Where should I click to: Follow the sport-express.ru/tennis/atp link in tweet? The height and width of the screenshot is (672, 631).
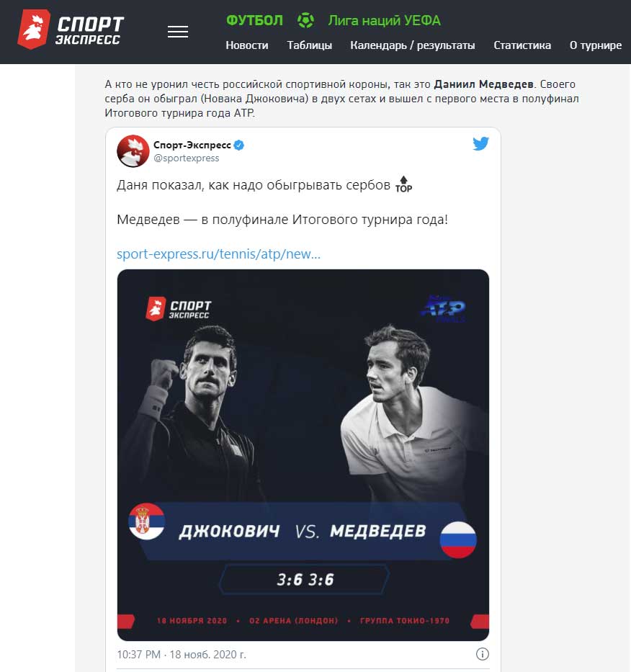(219, 254)
